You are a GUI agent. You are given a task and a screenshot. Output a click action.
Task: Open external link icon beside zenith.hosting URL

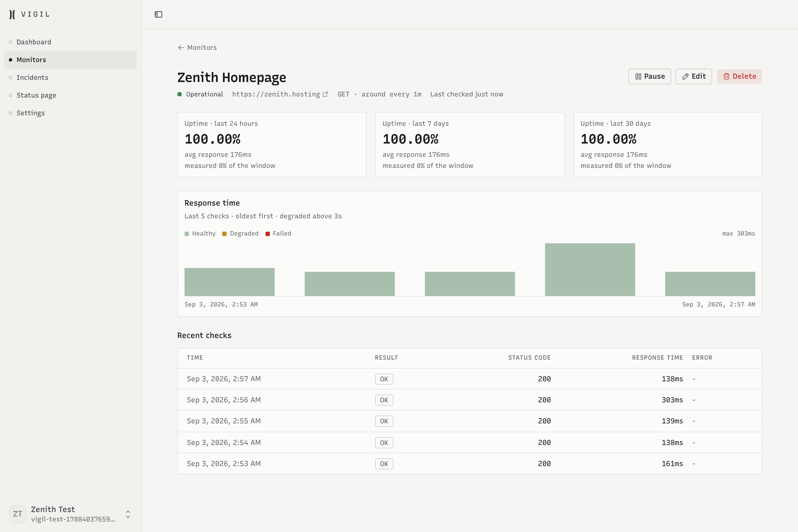tap(325, 94)
